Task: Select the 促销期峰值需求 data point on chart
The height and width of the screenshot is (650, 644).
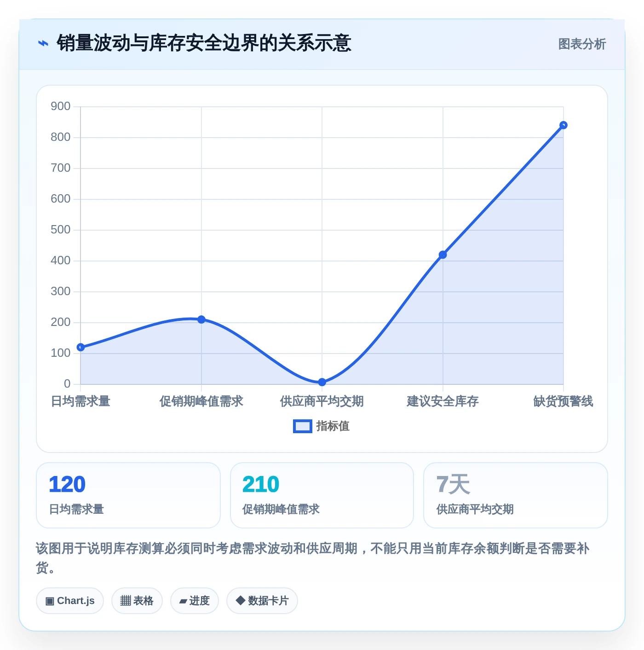Action: 201,319
